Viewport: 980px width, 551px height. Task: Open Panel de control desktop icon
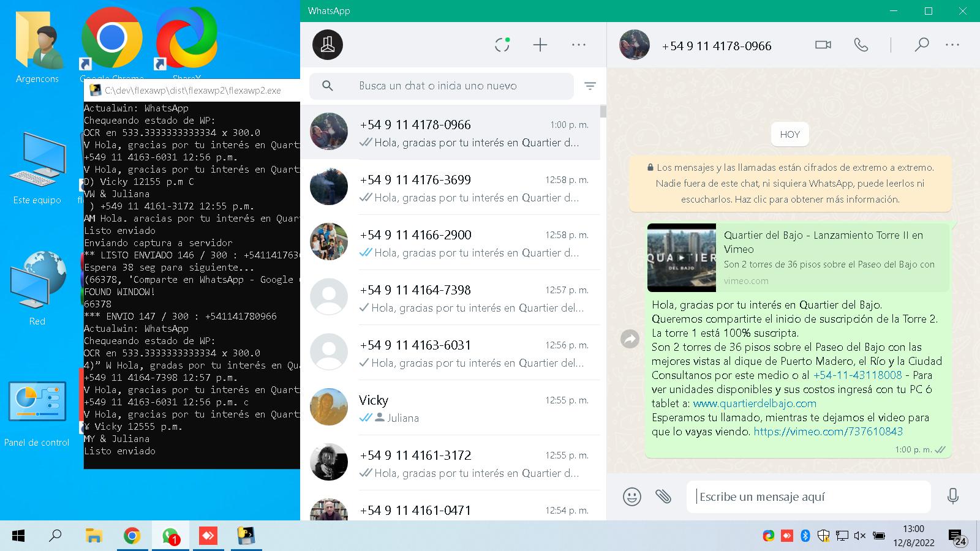[37, 413]
